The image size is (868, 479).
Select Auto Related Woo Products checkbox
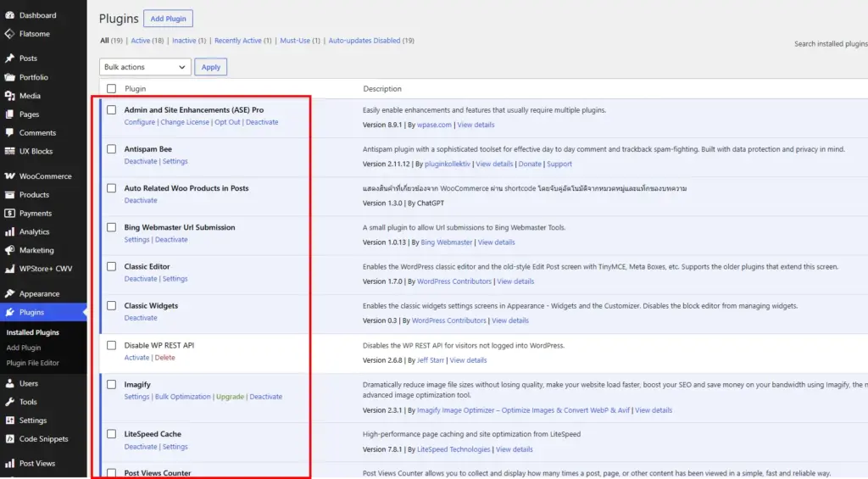coord(111,188)
